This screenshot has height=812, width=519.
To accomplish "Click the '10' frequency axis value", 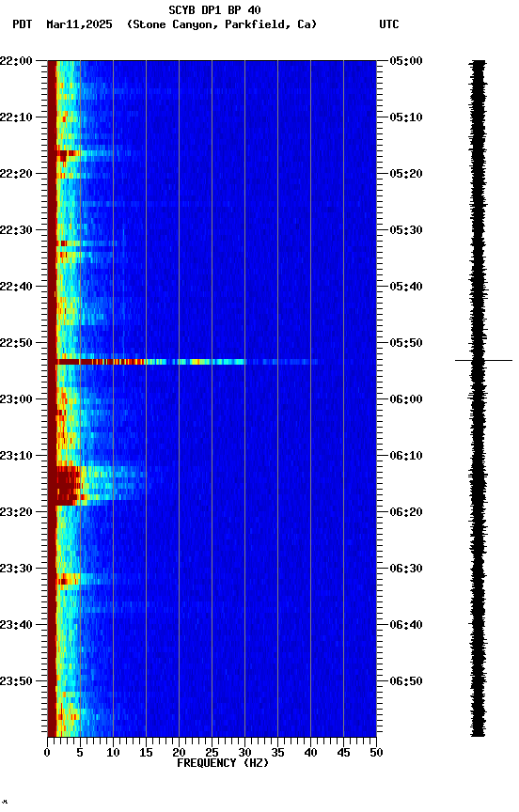I will click(x=113, y=753).
